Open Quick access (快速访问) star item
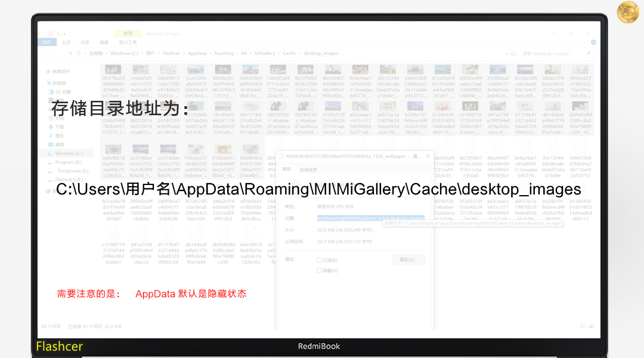644x358 pixels. 58,72
